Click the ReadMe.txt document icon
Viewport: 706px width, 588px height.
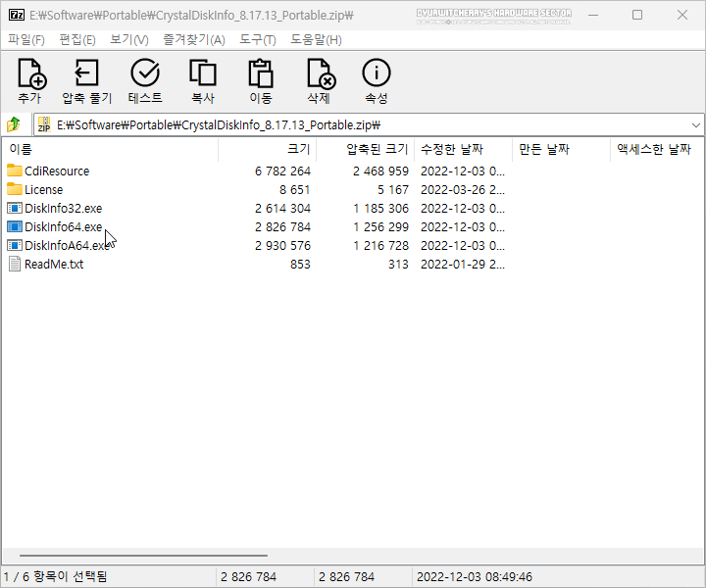pos(15,264)
